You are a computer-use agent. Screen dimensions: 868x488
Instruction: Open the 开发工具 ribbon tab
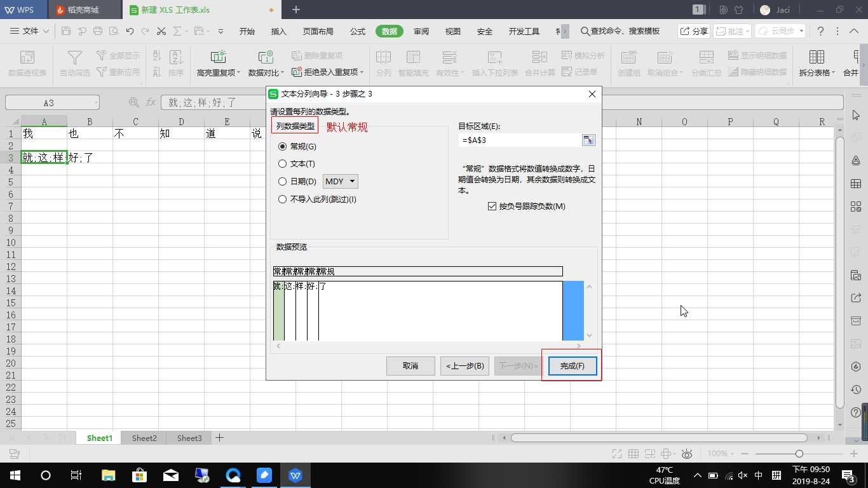524,31
